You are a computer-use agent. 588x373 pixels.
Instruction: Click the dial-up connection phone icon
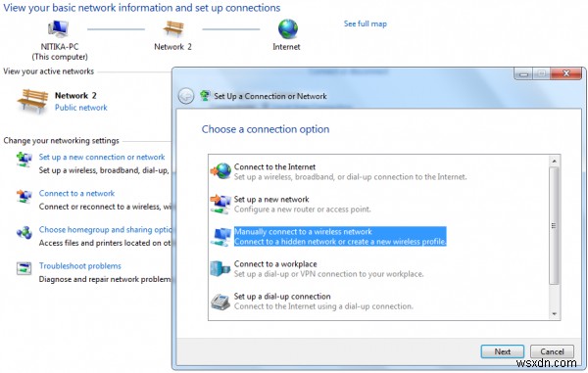[220, 302]
